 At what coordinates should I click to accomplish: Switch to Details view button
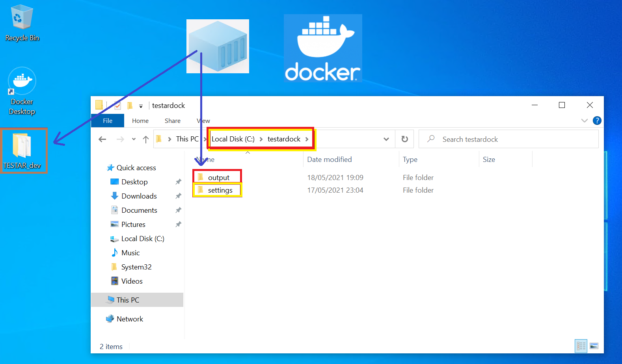click(x=581, y=346)
